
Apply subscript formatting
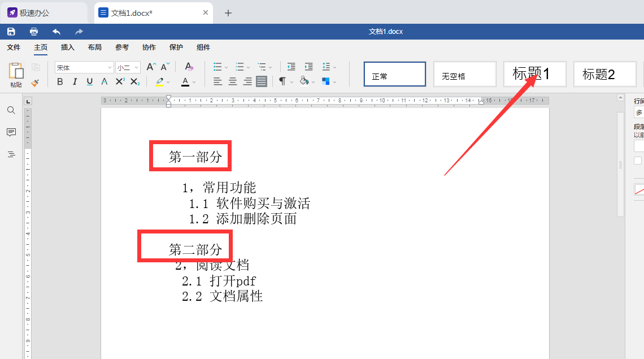coord(134,81)
